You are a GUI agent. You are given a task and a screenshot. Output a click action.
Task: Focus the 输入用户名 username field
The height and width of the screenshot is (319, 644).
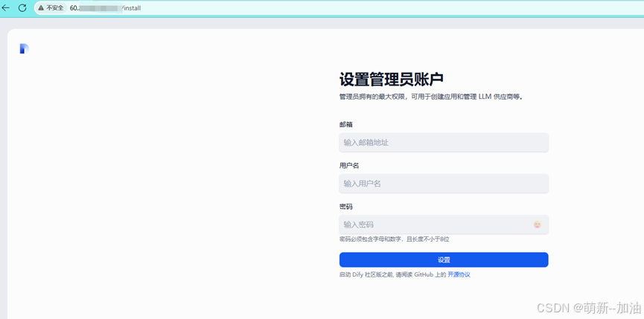point(444,183)
